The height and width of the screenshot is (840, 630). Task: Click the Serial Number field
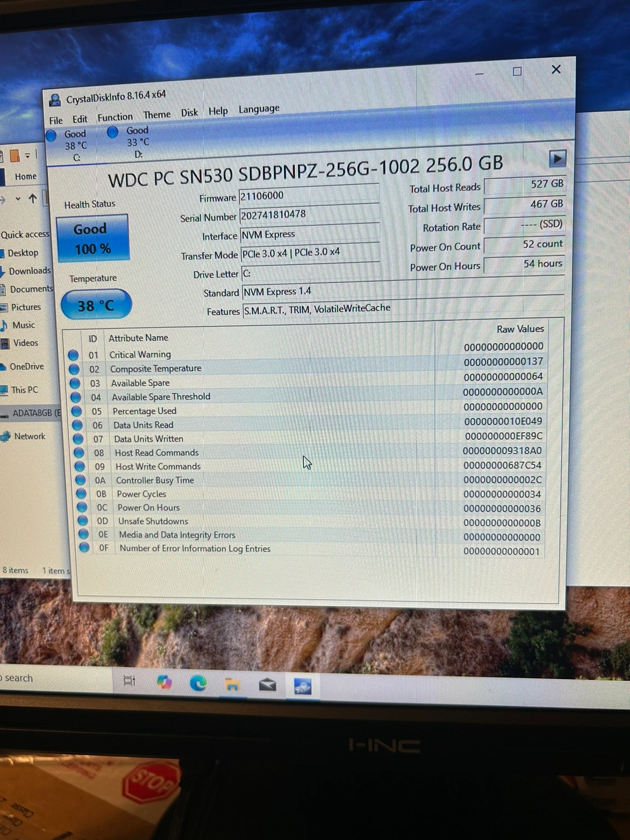point(309,214)
